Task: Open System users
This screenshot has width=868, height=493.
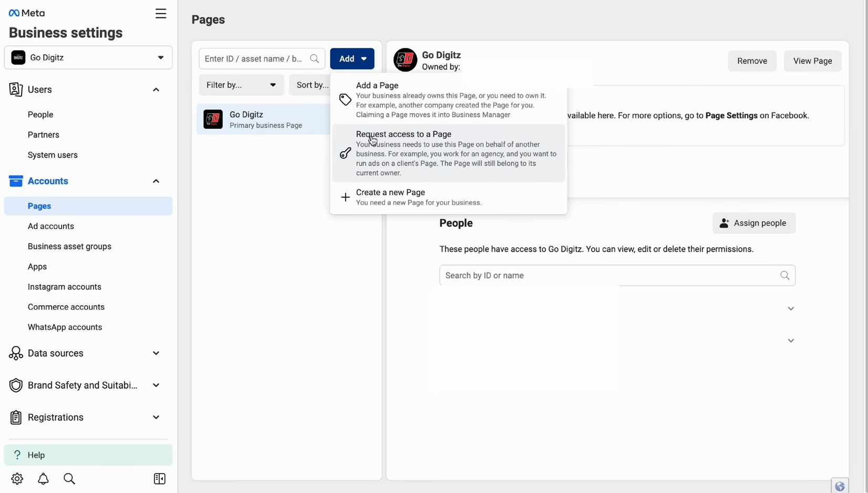Action: point(53,155)
